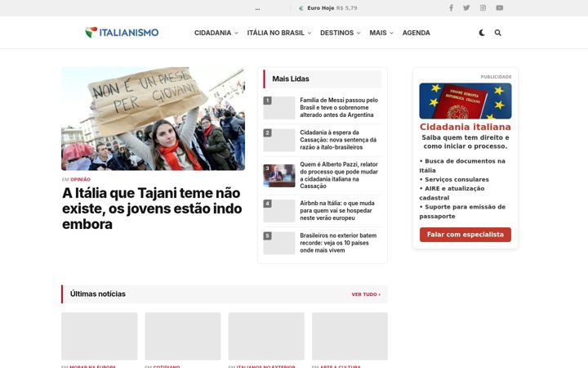Open the Cidadania menu
The image size is (588, 368).
click(212, 33)
